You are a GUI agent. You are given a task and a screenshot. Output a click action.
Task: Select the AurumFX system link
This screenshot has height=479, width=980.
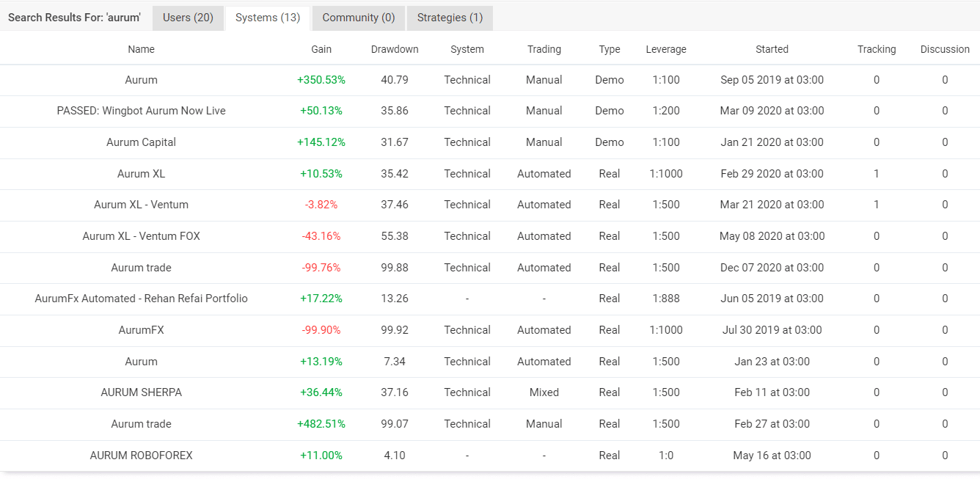(x=142, y=330)
